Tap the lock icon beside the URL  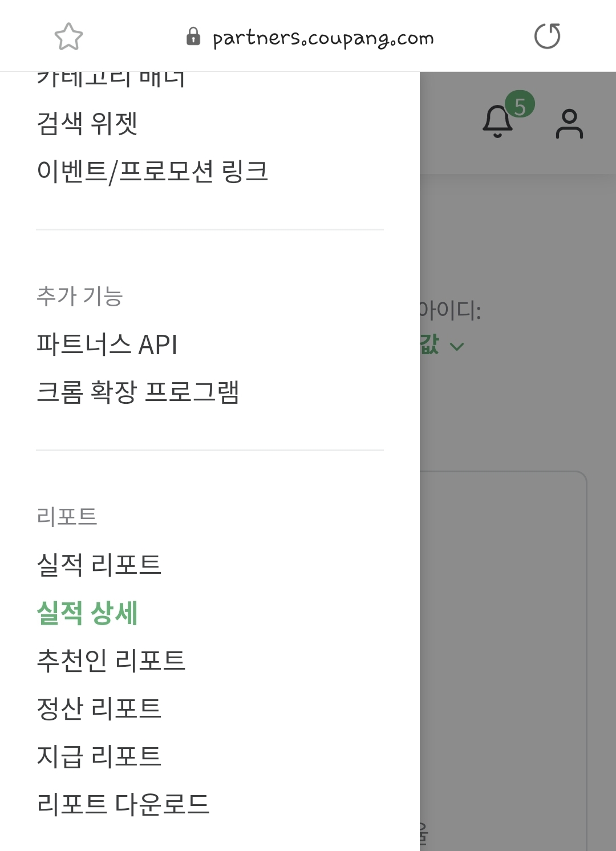click(x=193, y=37)
